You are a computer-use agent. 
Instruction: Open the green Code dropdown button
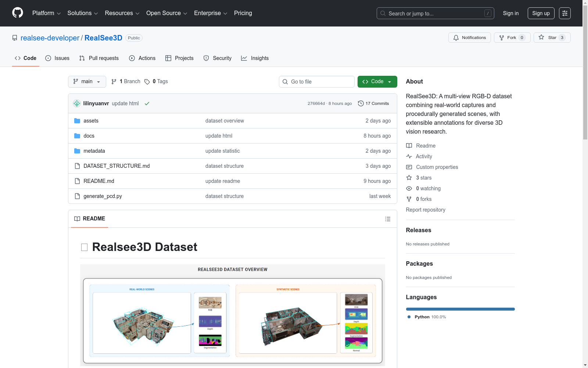[x=377, y=82]
